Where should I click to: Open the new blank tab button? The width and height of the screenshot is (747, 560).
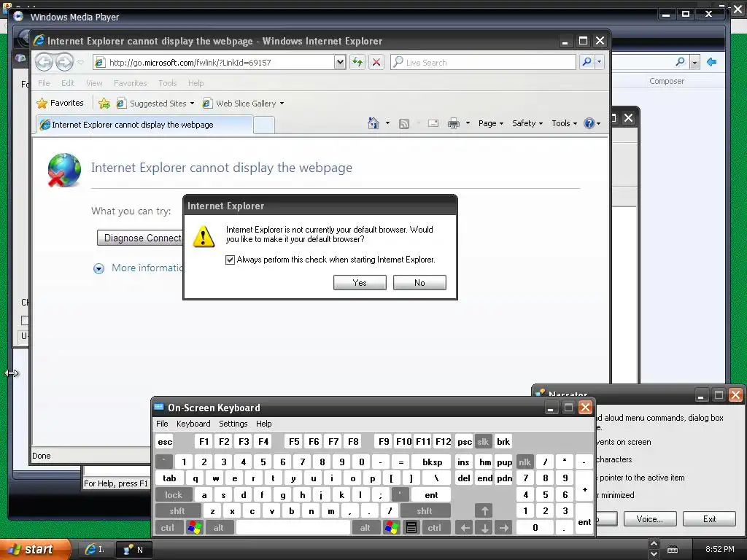coord(264,125)
